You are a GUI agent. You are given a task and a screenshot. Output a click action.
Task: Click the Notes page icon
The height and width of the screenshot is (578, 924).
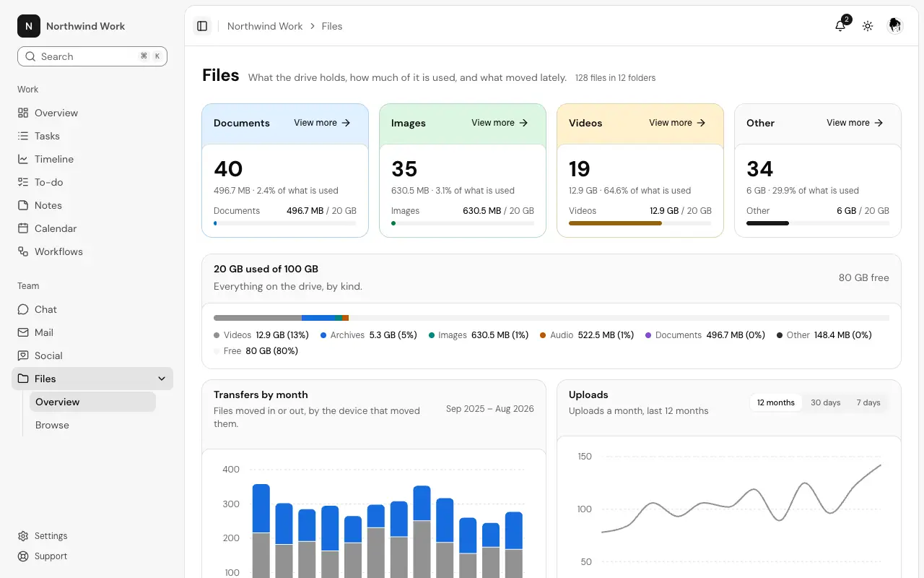coord(23,205)
